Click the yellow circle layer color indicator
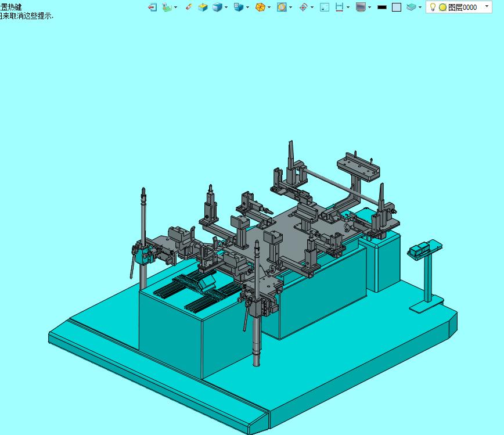 pyautogui.click(x=442, y=8)
